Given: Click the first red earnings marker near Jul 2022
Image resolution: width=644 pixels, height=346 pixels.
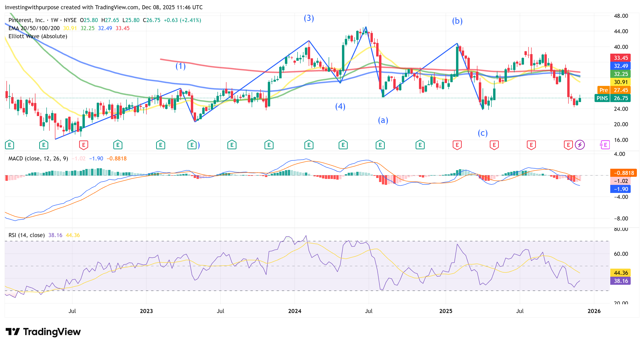Looking at the screenshot, I should (83, 145).
